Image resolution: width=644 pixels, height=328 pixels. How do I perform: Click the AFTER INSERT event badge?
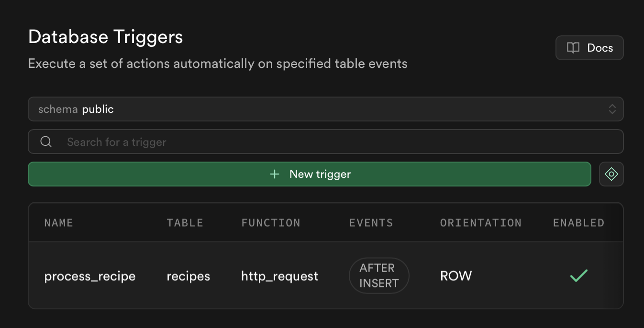tap(378, 275)
